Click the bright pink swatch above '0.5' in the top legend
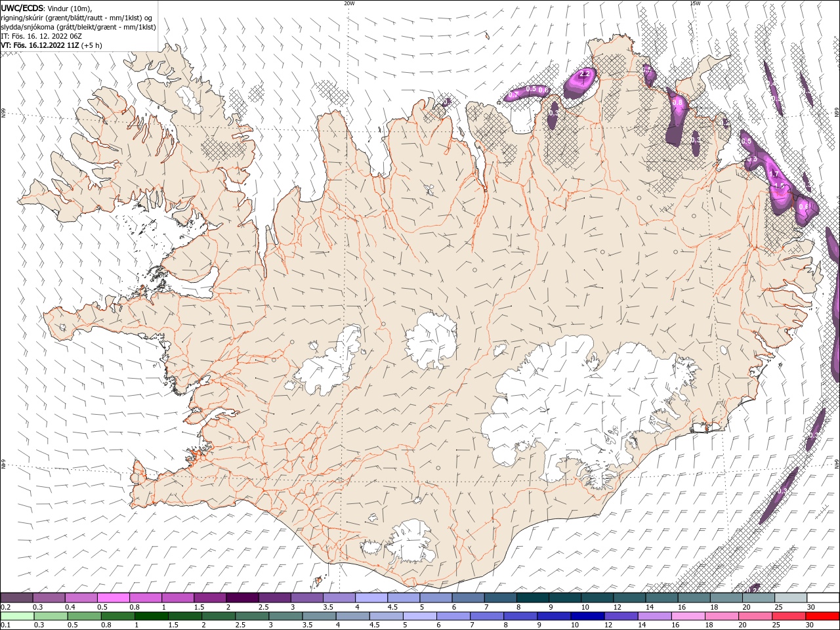The image size is (840, 630). [113, 598]
